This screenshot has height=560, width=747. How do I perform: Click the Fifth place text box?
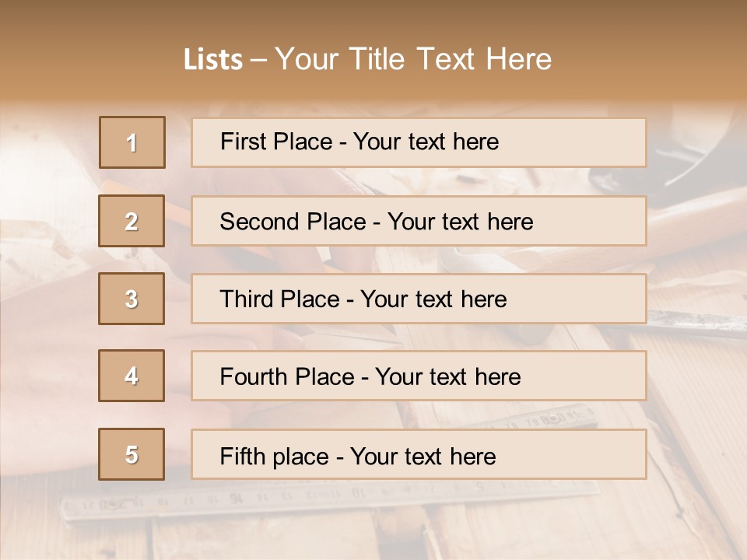click(419, 454)
